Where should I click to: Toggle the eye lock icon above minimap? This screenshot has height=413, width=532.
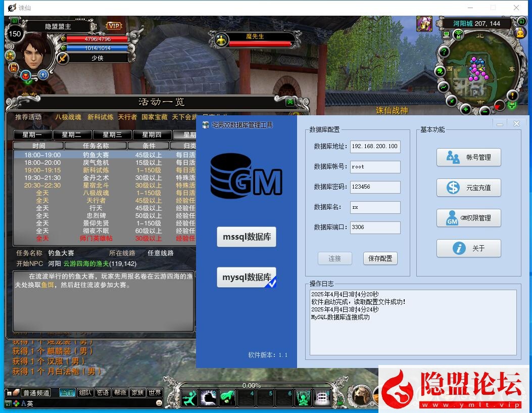[x=458, y=35]
